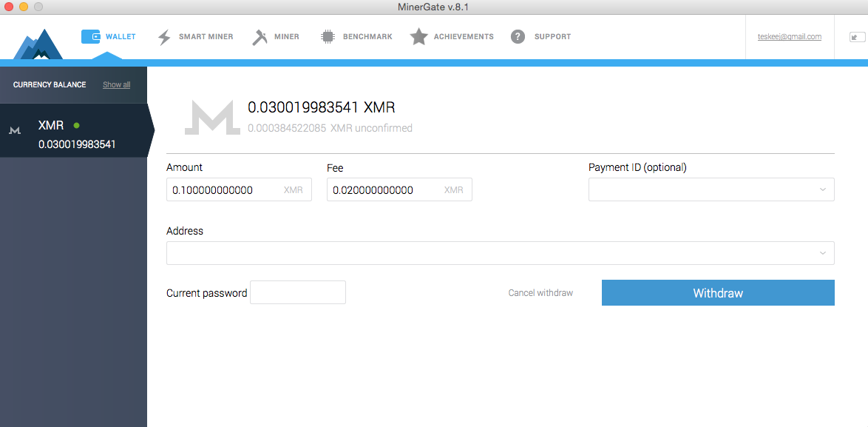Click Cancel withdraw
Screen dimensions: 868x427
541,293
